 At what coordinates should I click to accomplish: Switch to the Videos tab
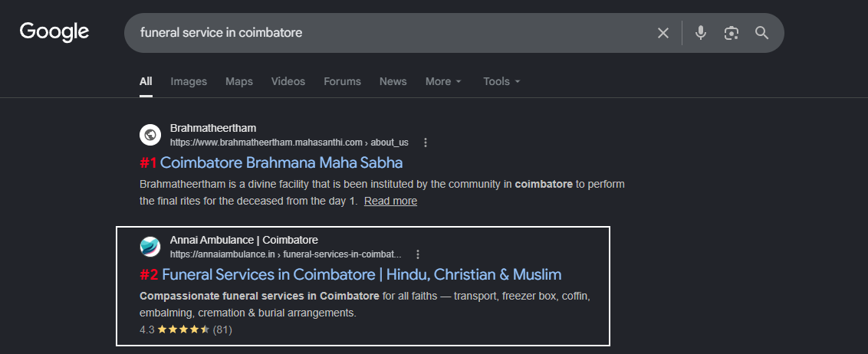tap(288, 81)
